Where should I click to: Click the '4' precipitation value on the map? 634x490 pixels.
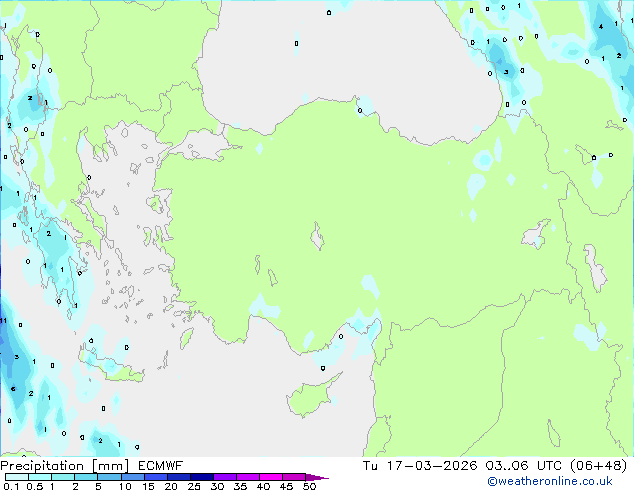click(601, 27)
